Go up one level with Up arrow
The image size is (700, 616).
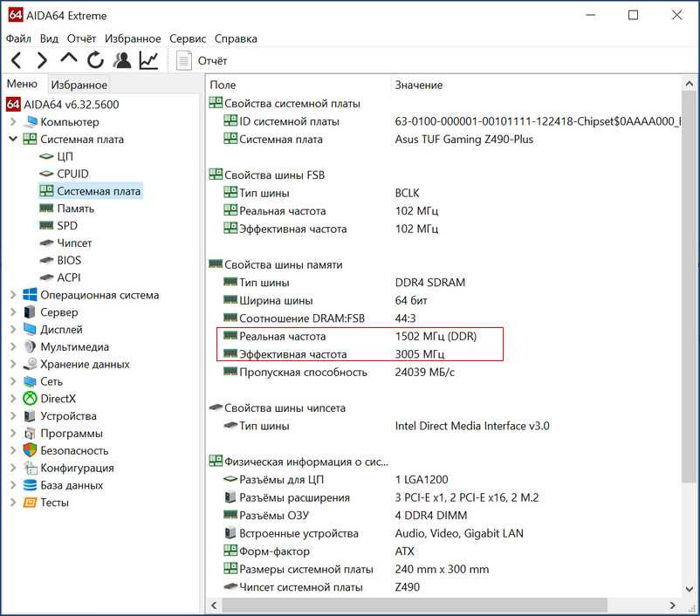(69, 60)
